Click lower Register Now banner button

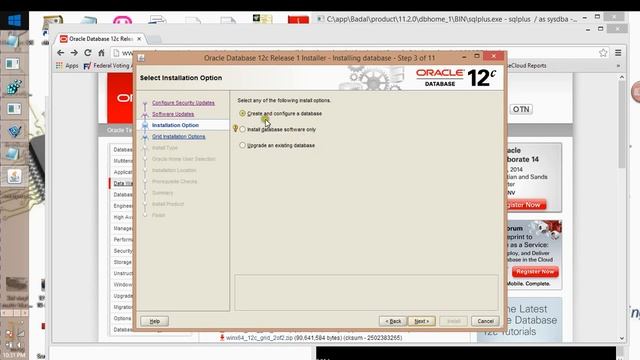(535, 272)
